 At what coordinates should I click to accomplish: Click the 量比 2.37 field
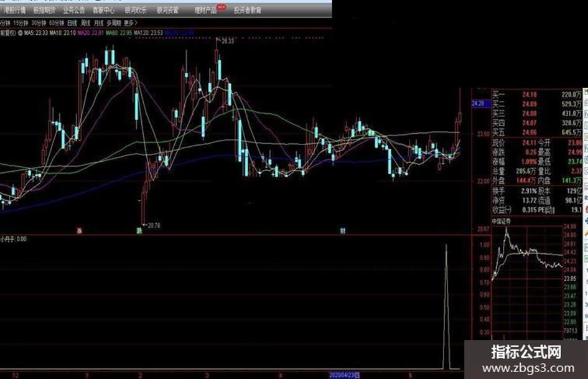[560, 171]
